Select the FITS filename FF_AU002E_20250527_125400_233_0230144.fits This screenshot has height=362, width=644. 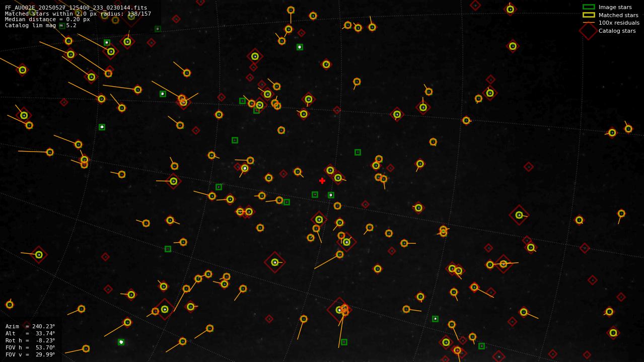[76, 8]
